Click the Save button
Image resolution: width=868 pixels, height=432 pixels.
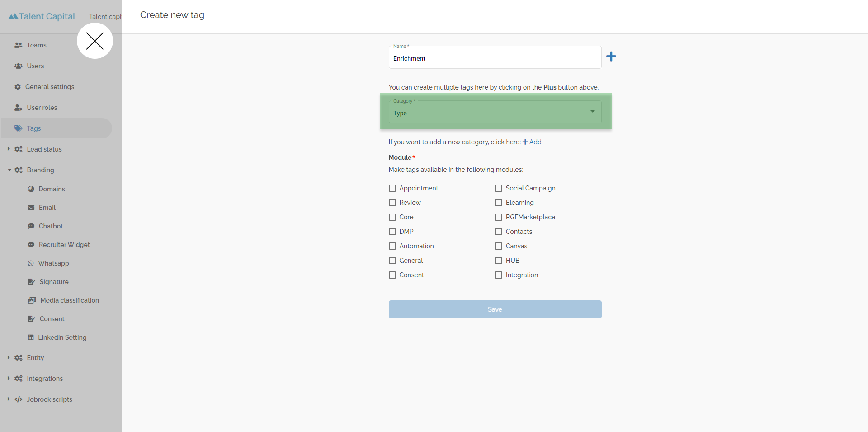tap(495, 309)
